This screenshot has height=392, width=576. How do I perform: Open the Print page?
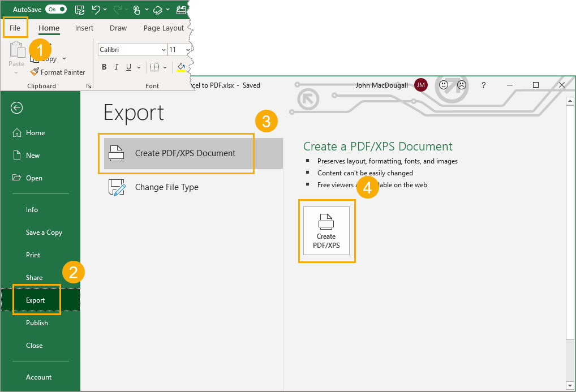pos(33,255)
